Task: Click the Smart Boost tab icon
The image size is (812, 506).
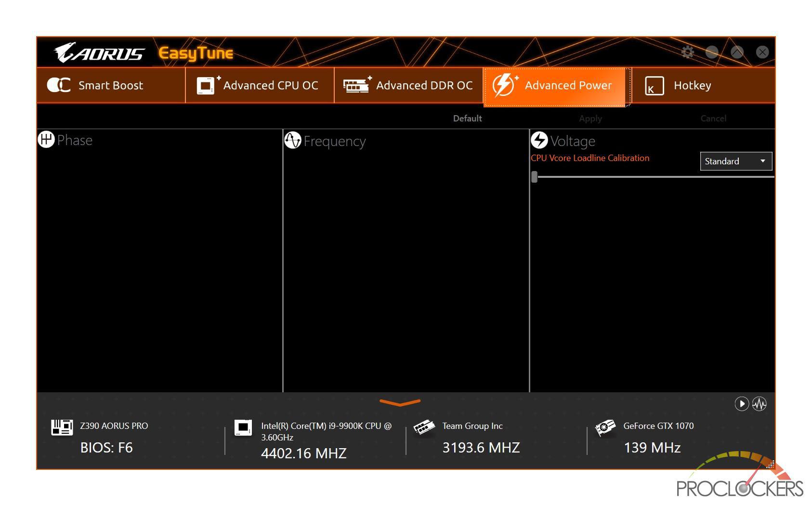Action: (x=59, y=85)
